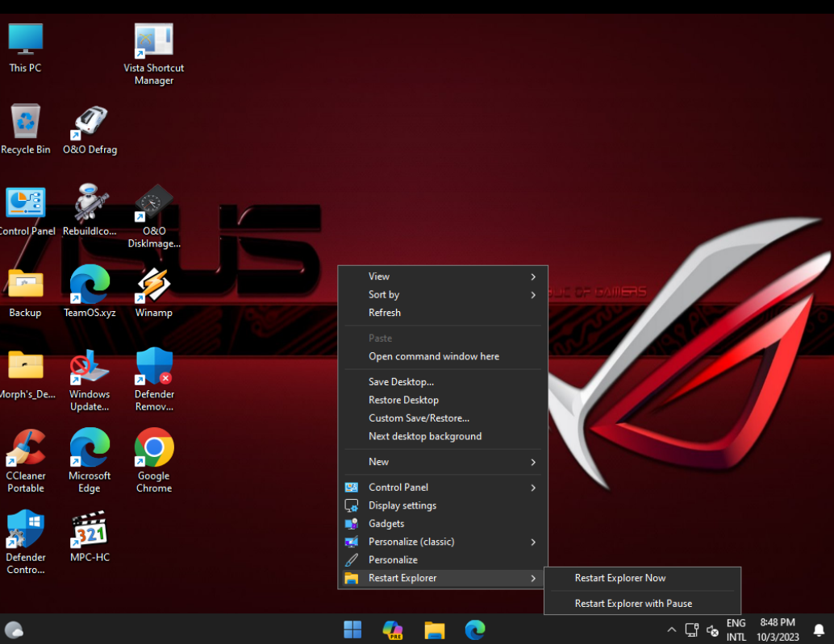Screen dimensions: 834x644
Task: Open File Explorer from the taskbar
Action: tap(434, 629)
